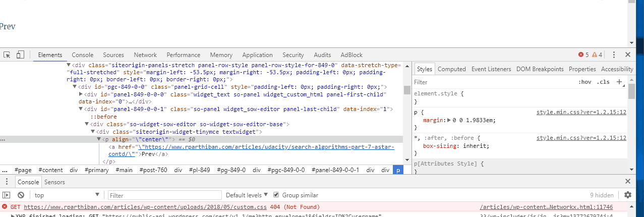Select the Styles sidebar tab
The height and width of the screenshot is (217, 644).
pyautogui.click(x=425, y=69)
